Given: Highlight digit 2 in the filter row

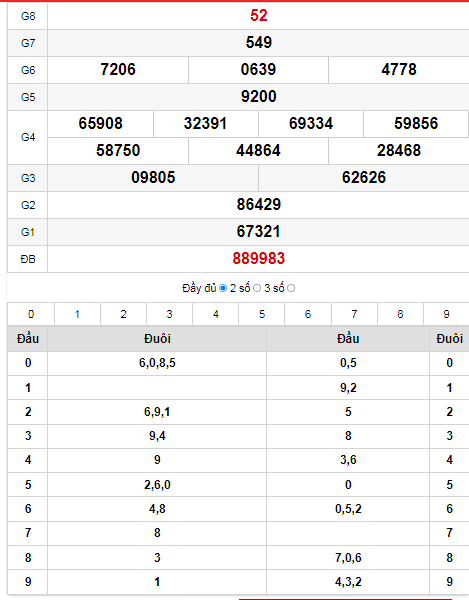Looking at the screenshot, I should tap(124, 314).
